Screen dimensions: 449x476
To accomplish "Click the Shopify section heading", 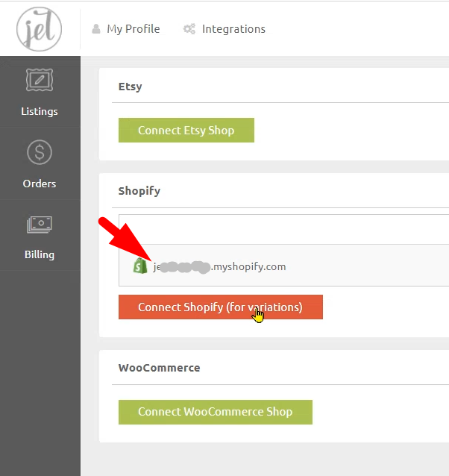I will tap(139, 191).
